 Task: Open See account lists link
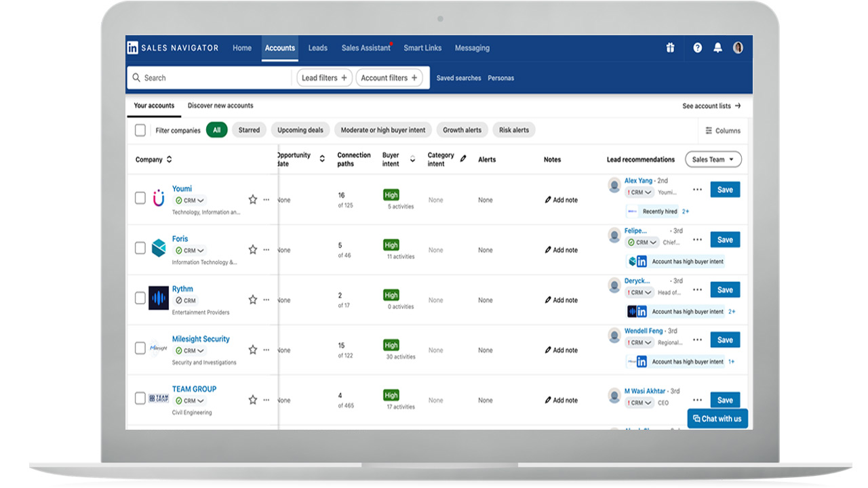tap(711, 106)
